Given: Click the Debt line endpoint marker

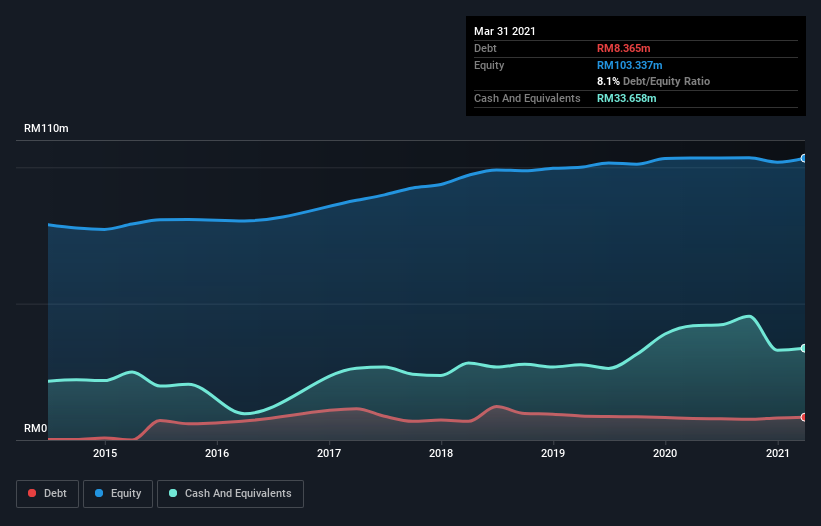Looking at the screenshot, I should point(804,417).
